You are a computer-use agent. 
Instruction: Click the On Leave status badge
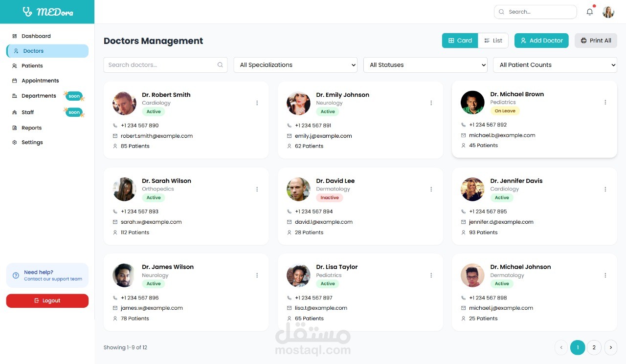point(505,111)
